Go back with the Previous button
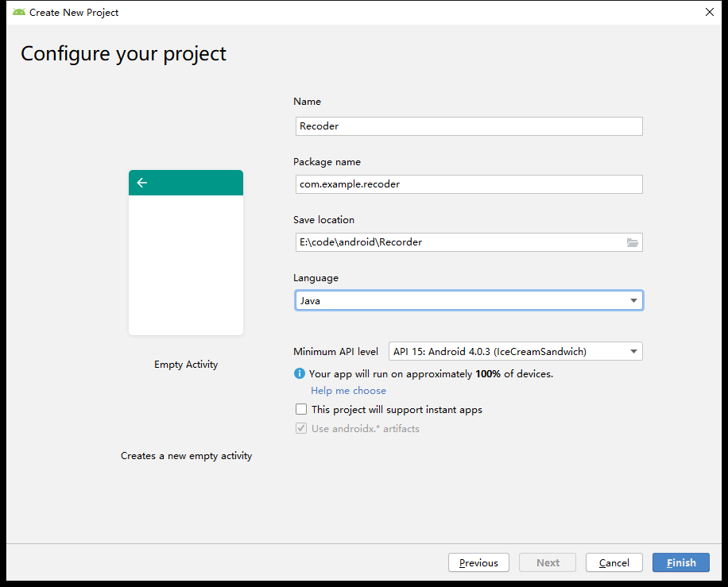The image size is (728, 587). [x=478, y=562]
